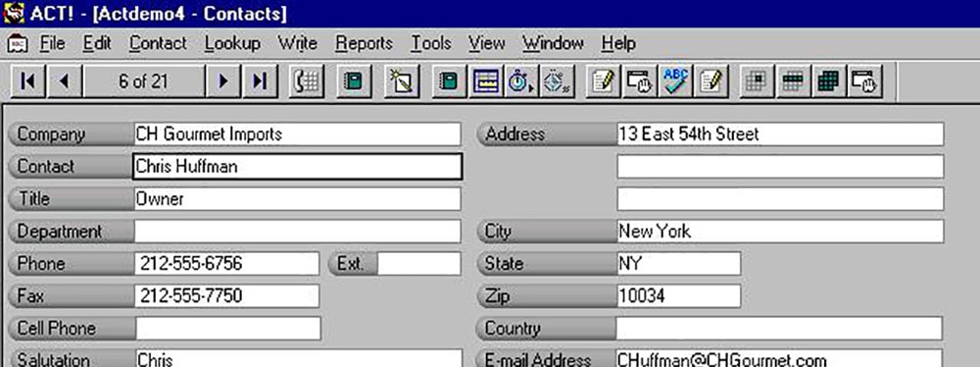Open the row-highlighted calendar grid icon
Viewport: 980px width, 367px height.
[x=793, y=81]
